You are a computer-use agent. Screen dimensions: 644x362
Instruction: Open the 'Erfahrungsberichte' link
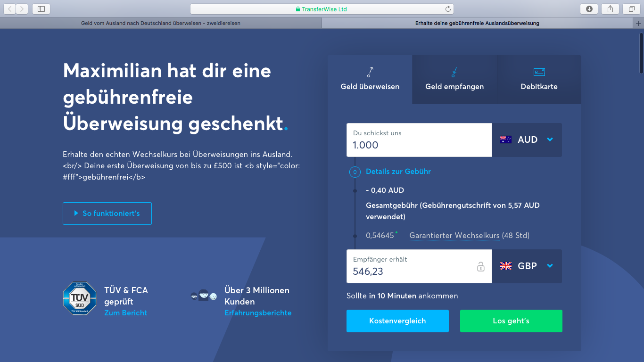[258, 313]
